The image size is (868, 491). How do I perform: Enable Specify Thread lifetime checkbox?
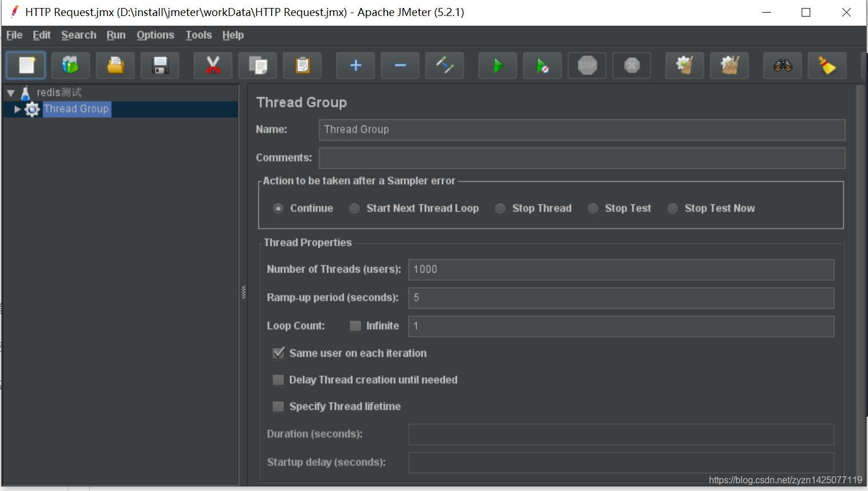(278, 406)
